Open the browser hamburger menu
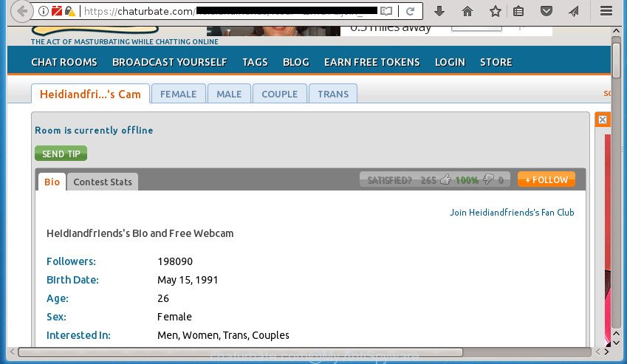The image size is (627, 364). pyautogui.click(x=606, y=11)
